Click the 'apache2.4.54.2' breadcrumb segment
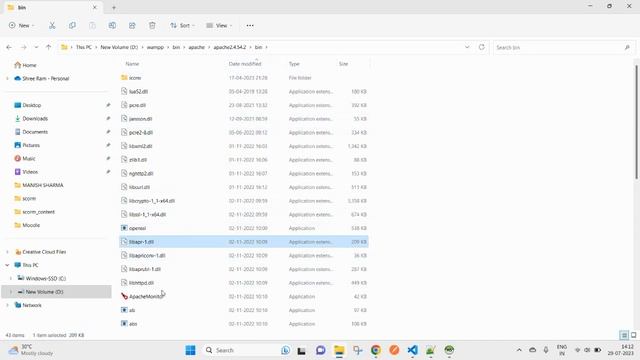The width and height of the screenshot is (640, 360). tap(230, 47)
